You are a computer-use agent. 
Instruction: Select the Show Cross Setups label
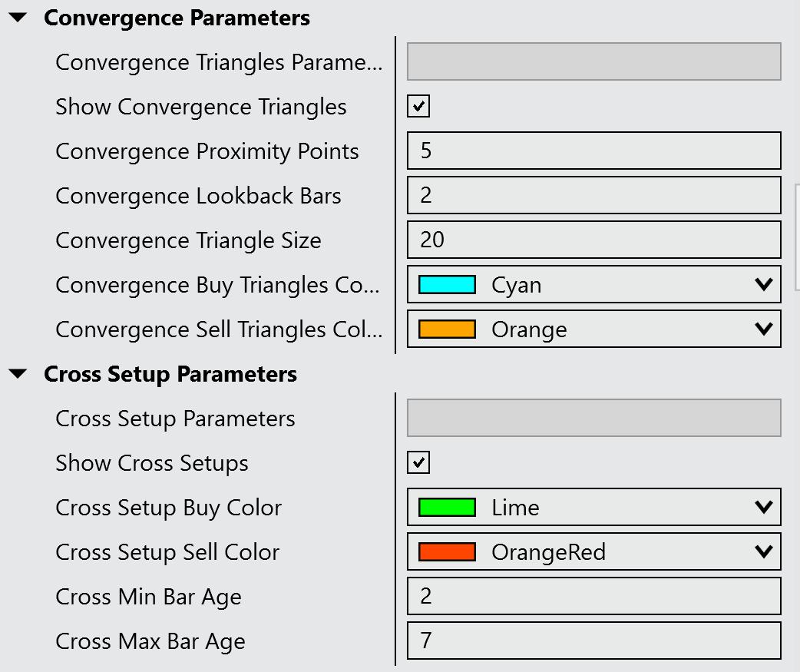(152, 463)
